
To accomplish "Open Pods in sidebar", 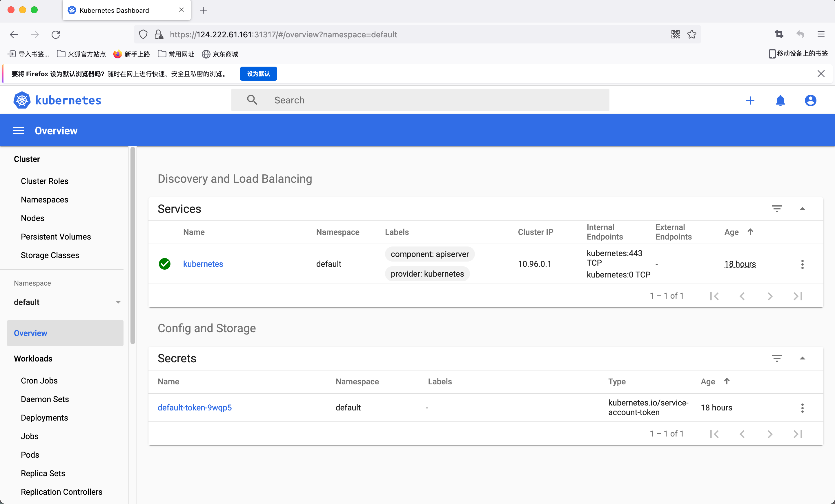I will pyautogui.click(x=30, y=454).
